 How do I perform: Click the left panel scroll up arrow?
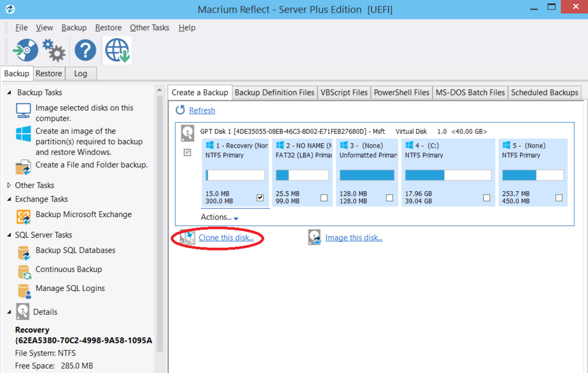159,90
